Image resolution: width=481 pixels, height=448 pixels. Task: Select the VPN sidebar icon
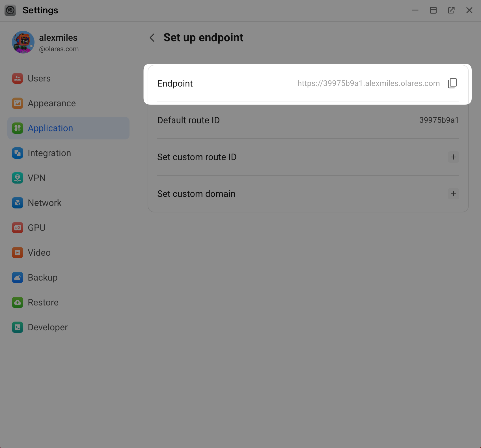click(17, 178)
